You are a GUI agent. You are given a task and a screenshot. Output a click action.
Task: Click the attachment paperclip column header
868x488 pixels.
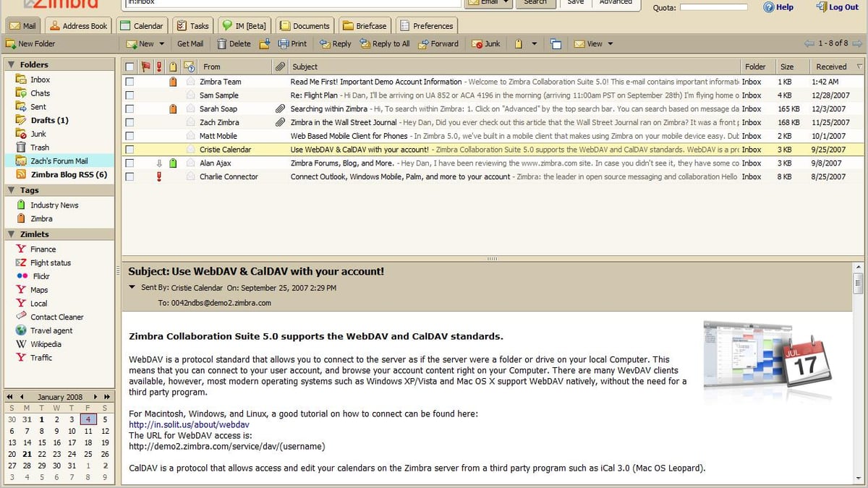pos(280,67)
